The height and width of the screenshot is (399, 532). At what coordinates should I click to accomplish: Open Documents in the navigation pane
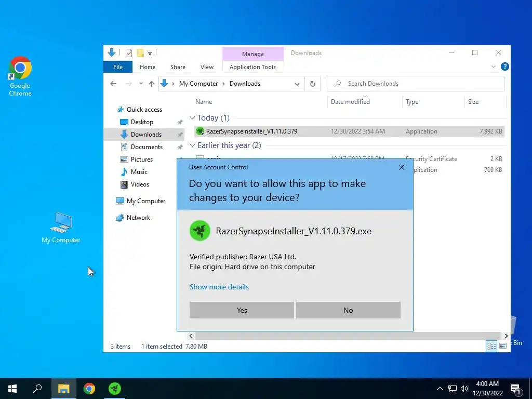point(142,147)
